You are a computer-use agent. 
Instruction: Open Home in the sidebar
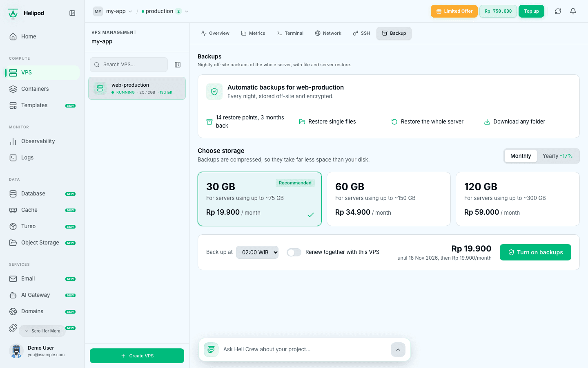(42, 36)
